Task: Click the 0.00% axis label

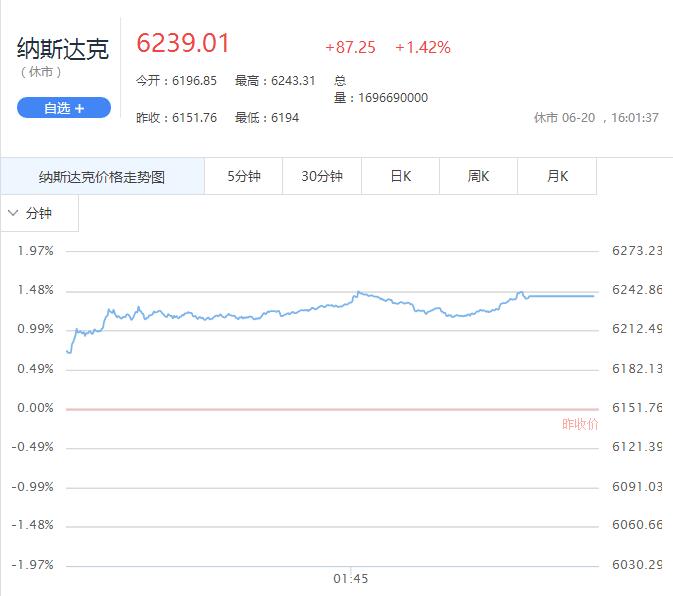Action: pyautogui.click(x=36, y=408)
